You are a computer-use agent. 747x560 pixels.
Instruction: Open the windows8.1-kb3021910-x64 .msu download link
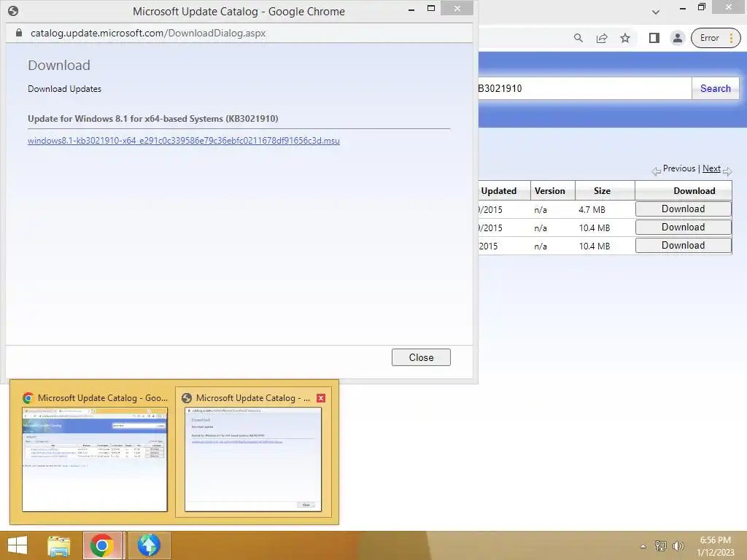pyautogui.click(x=183, y=141)
